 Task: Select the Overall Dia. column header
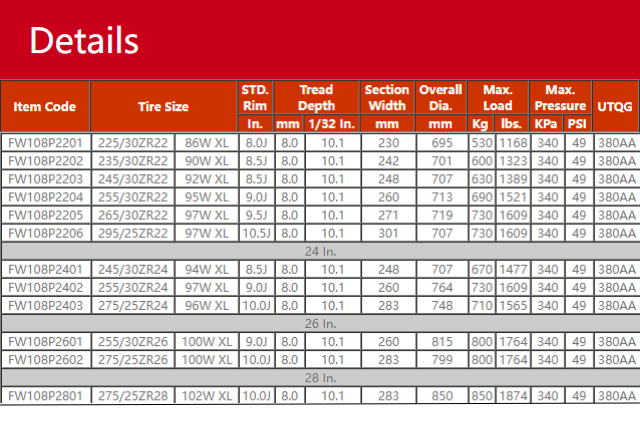(x=440, y=97)
